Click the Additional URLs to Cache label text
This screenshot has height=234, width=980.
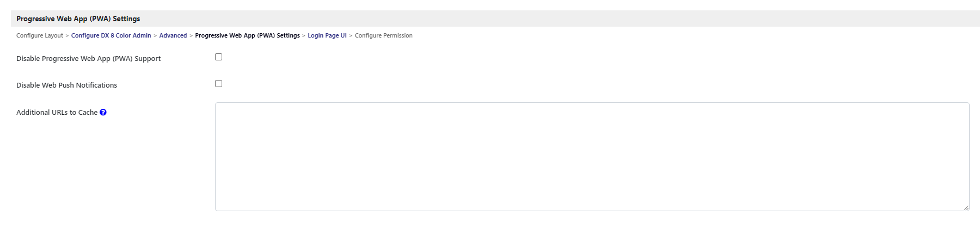(x=57, y=113)
